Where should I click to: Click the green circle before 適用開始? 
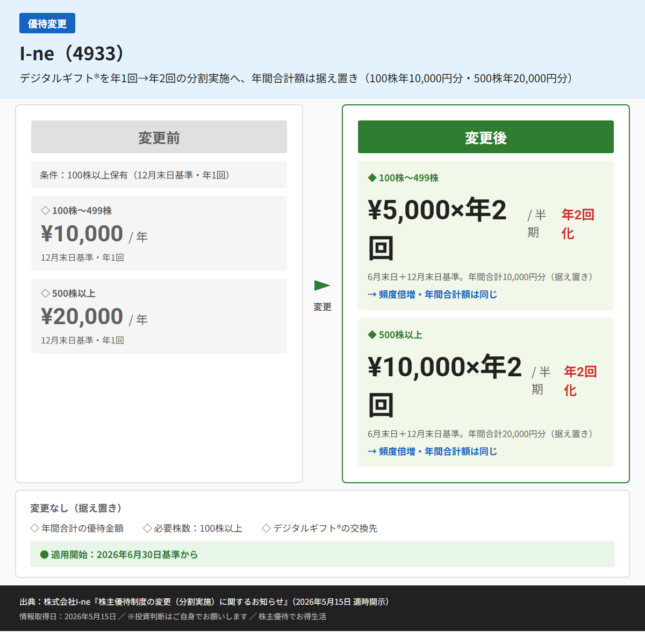coord(45,555)
